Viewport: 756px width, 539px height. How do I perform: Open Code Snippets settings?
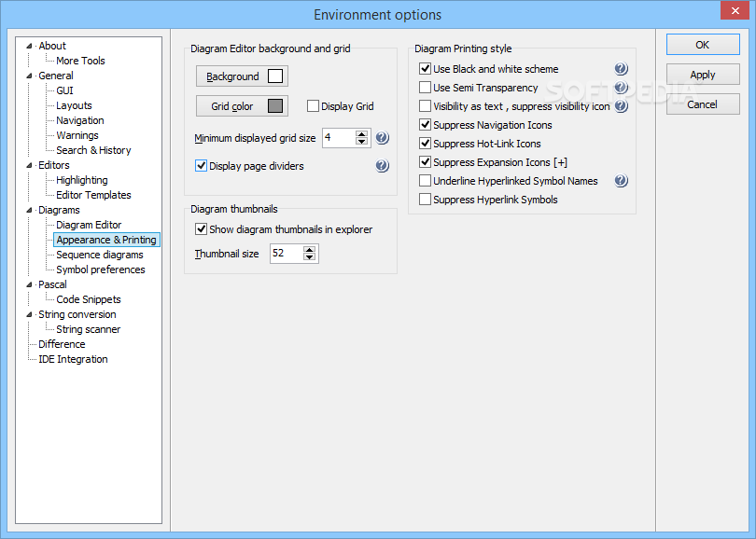pyautogui.click(x=89, y=299)
